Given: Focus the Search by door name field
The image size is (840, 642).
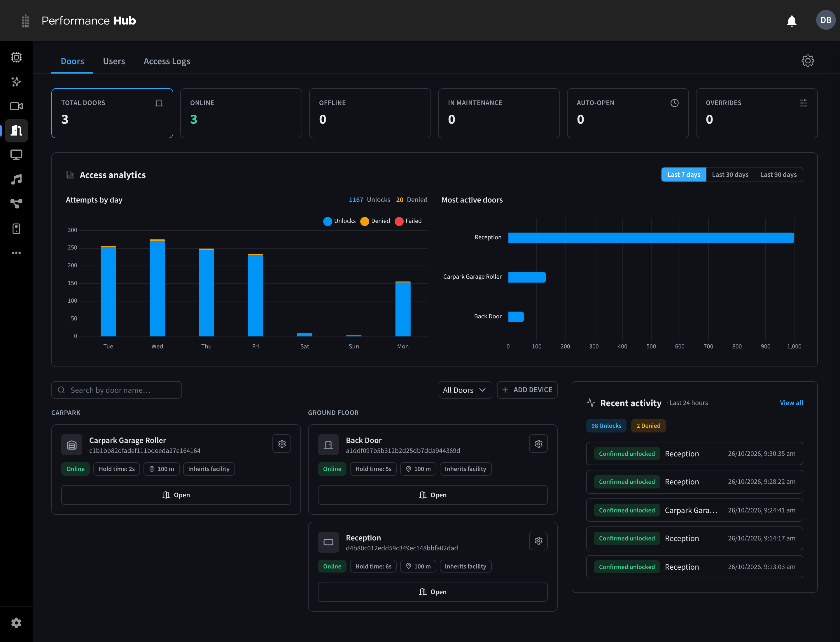Looking at the screenshot, I should [116, 390].
